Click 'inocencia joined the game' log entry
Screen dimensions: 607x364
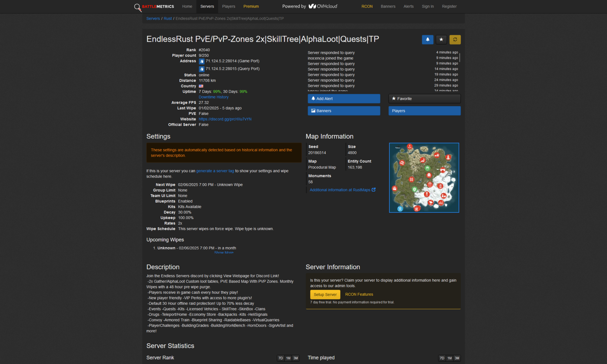click(330, 58)
